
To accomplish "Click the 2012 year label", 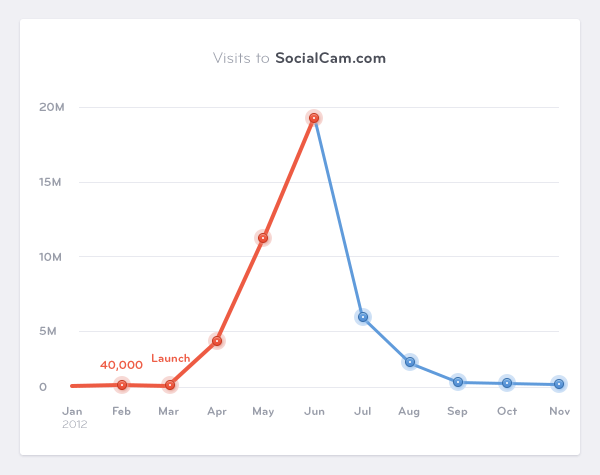I will click(74, 425).
